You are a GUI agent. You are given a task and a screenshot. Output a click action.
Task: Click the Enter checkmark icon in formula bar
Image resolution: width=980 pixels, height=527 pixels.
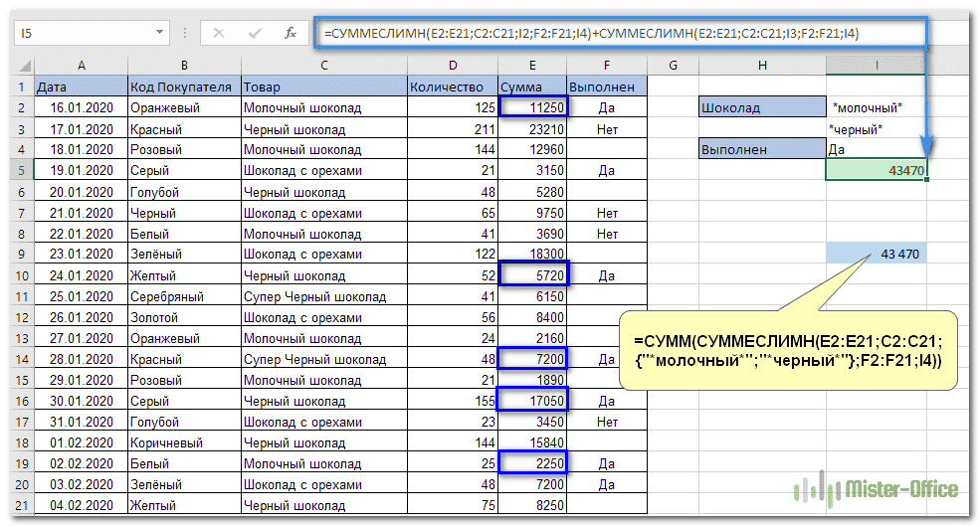pos(255,33)
